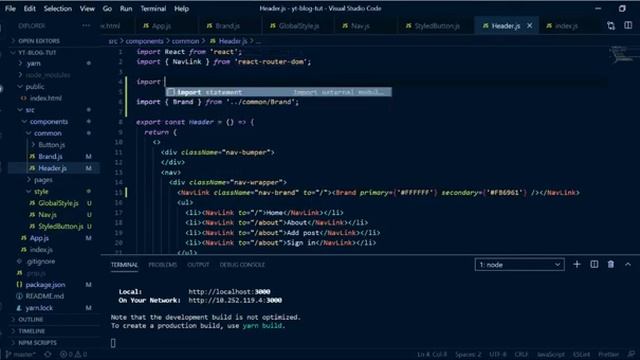Expand the Timeline section

coord(32,331)
